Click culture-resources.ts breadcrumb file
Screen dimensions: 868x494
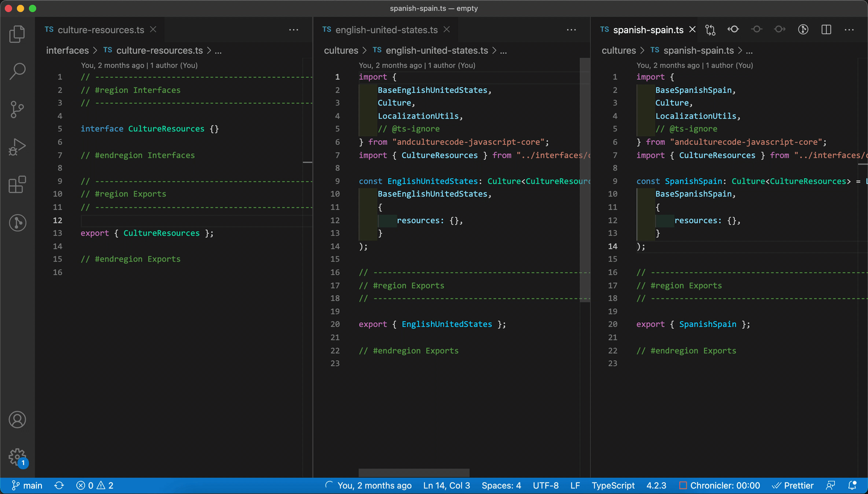153,51
